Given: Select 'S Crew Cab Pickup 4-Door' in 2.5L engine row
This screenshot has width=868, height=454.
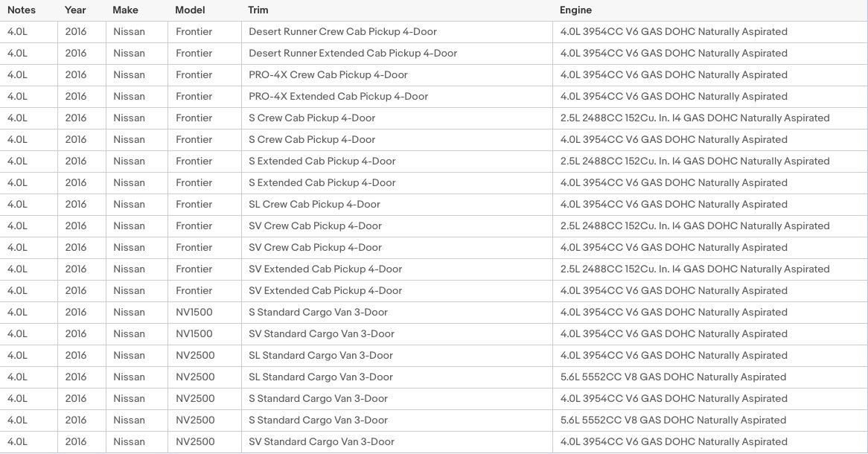Looking at the screenshot, I should pyautogui.click(x=312, y=118).
